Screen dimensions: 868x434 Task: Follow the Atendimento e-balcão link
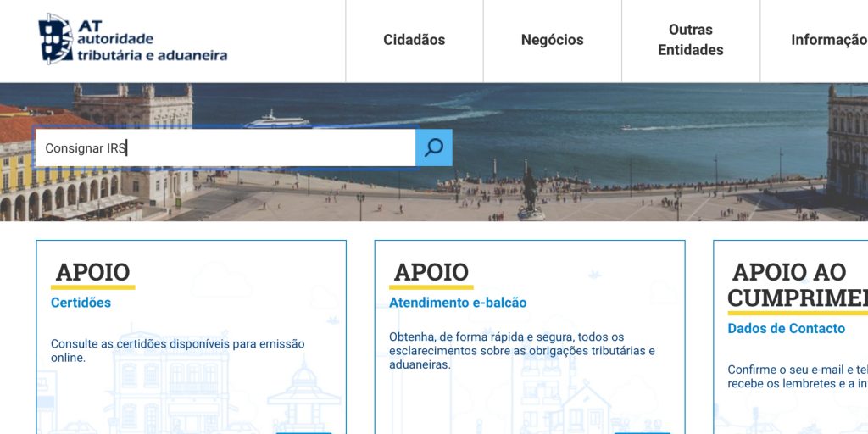pos(458,303)
